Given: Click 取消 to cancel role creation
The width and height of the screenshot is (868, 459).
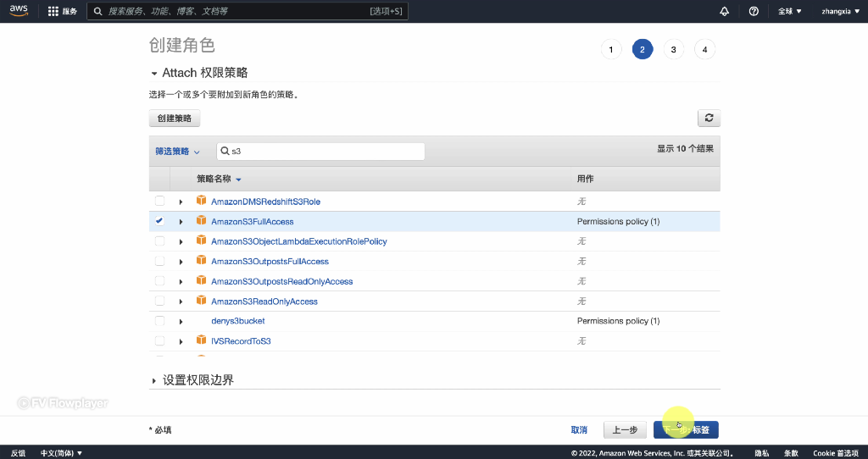Looking at the screenshot, I should 578,429.
